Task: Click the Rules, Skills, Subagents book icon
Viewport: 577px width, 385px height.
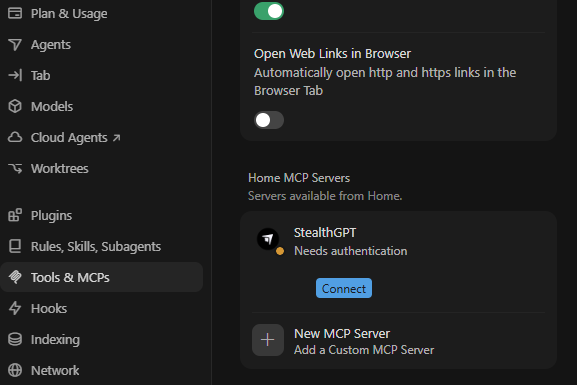Action: click(15, 246)
